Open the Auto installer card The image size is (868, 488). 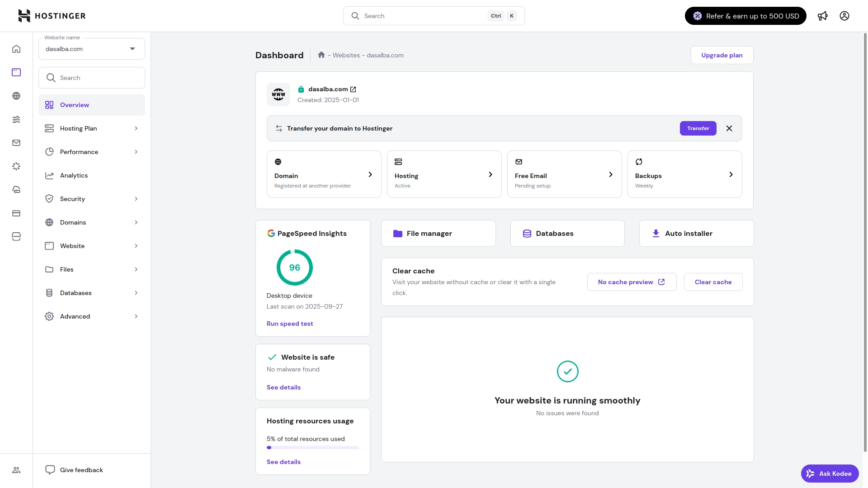pyautogui.click(x=696, y=233)
